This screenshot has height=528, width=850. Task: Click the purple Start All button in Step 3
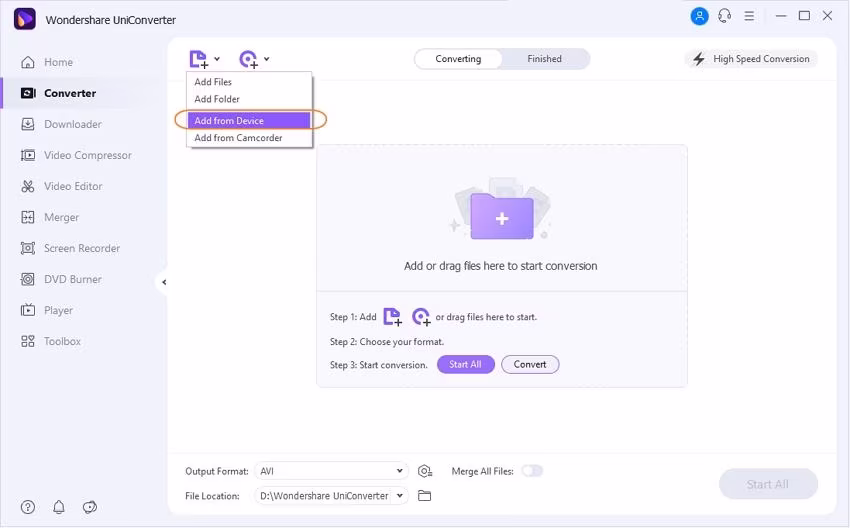click(466, 364)
